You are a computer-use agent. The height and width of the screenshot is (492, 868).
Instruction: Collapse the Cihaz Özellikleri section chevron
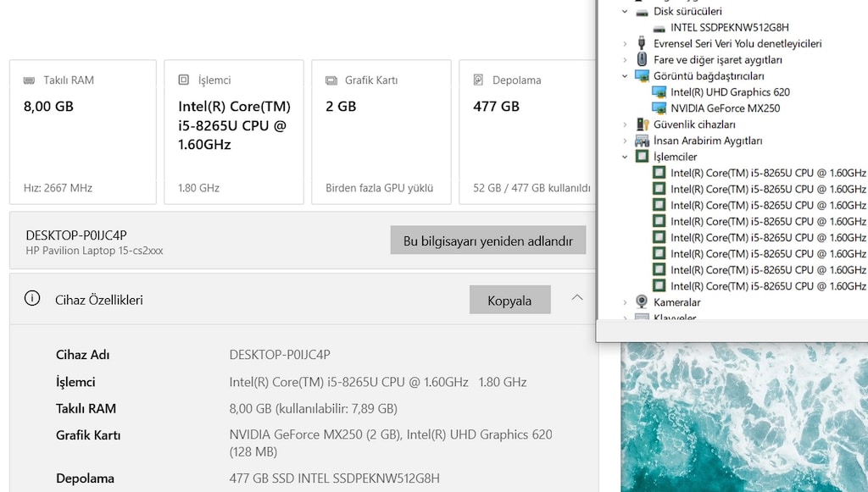click(x=576, y=298)
